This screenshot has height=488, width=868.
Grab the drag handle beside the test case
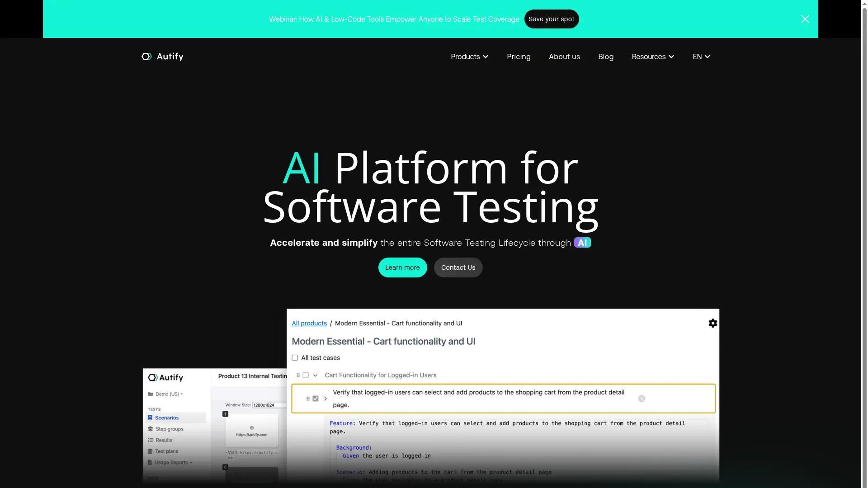pyautogui.click(x=308, y=399)
